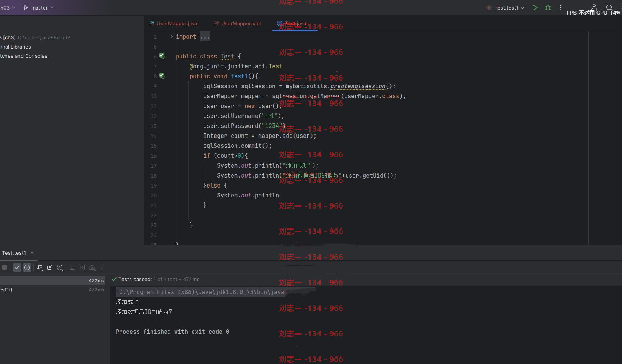Select Scratches and Consoles in project tree
The height and width of the screenshot is (364, 622).
[x=24, y=56]
